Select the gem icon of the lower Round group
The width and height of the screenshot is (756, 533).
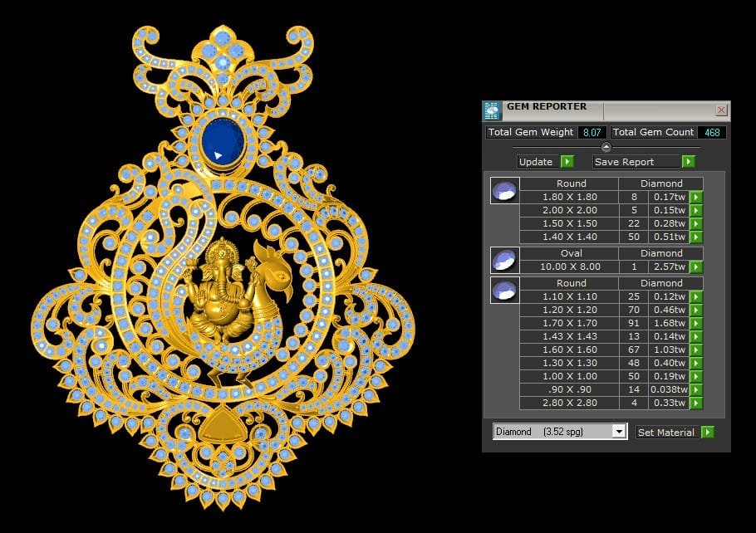[504, 291]
